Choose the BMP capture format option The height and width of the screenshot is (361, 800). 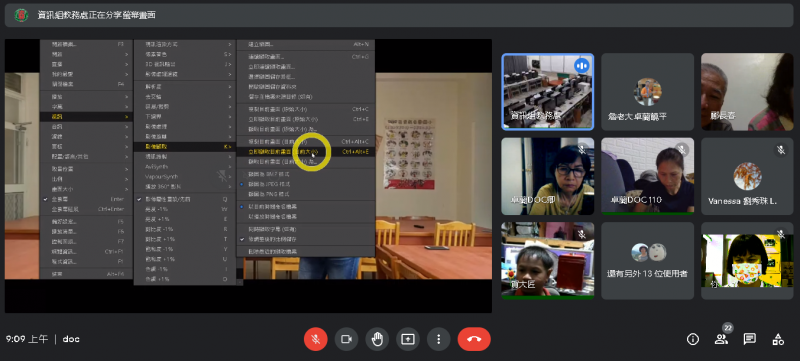pos(305,174)
